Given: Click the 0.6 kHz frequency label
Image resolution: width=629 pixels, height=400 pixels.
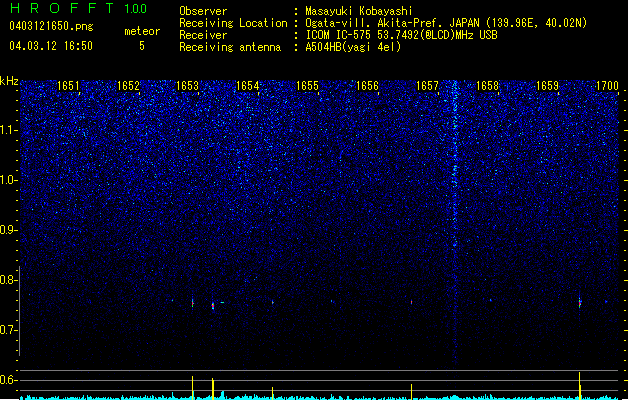Looking at the screenshot, I should pyautogui.click(x=8, y=380).
